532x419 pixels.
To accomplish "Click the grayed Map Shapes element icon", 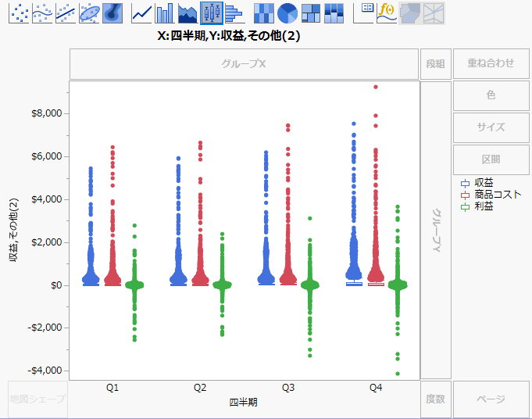I will pyautogui.click(x=410, y=13).
